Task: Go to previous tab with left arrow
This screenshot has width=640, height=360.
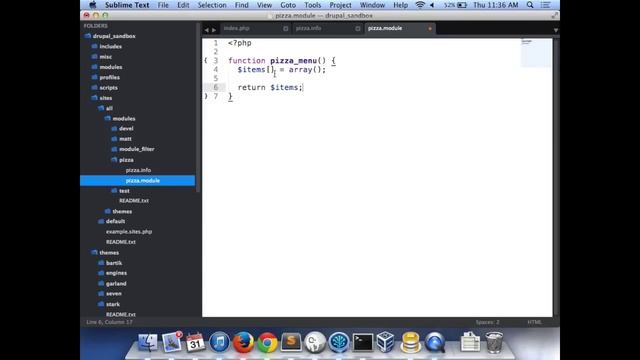Action: pos(207,30)
